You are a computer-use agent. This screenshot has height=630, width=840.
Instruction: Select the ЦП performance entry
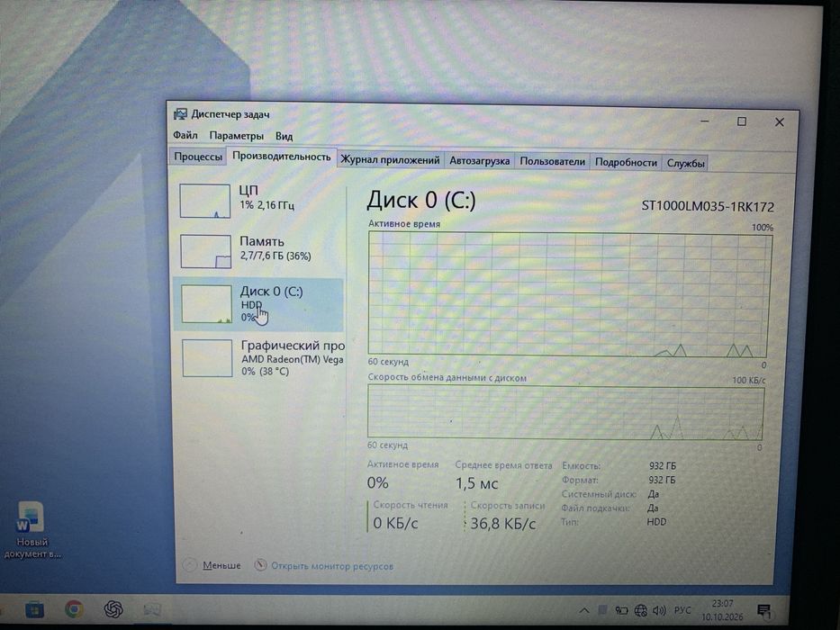point(258,201)
